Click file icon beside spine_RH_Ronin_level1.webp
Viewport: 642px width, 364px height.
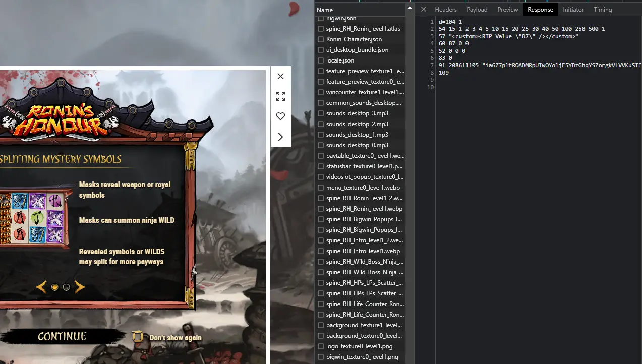tap(321, 209)
